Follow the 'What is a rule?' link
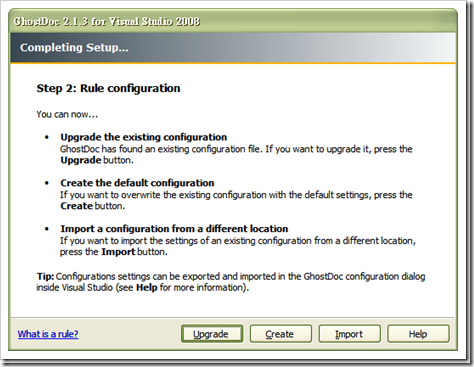Image resolution: width=474 pixels, height=367 pixels. pyautogui.click(x=48, y=334)
